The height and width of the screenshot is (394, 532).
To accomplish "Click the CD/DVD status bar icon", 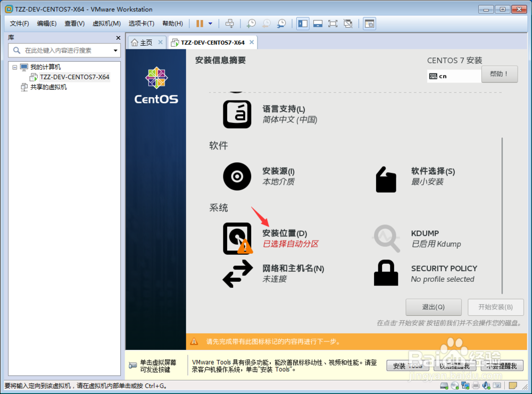I will click(x=455, y=385).
